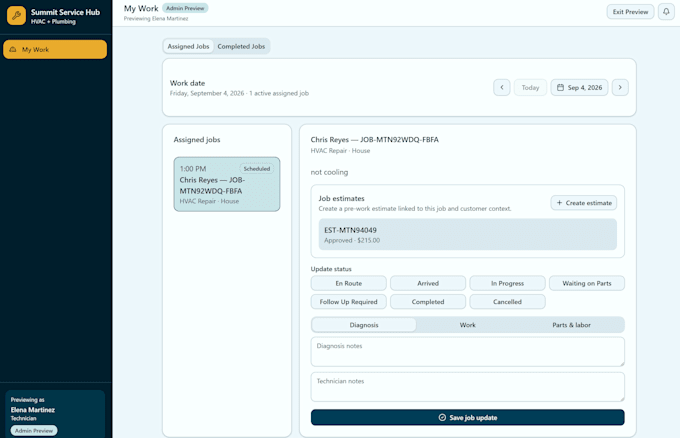
Task: Open the notifications bell
Action: point(666,12)
